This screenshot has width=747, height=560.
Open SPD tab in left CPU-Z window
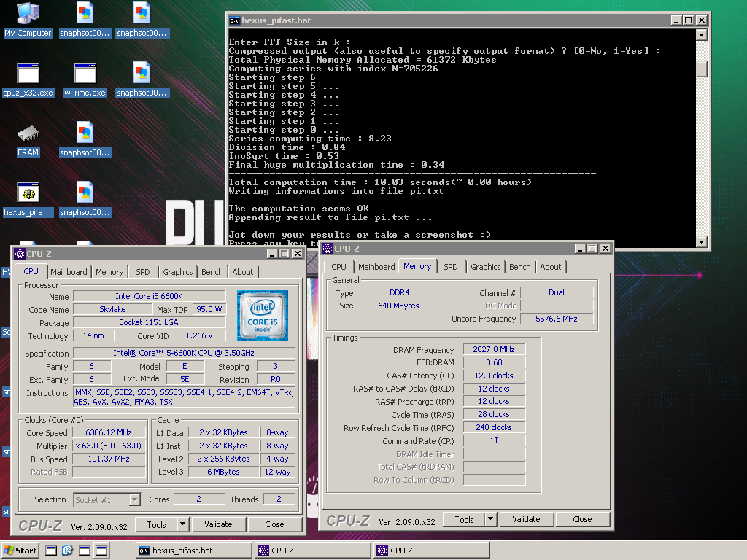[x=142, y=272]
